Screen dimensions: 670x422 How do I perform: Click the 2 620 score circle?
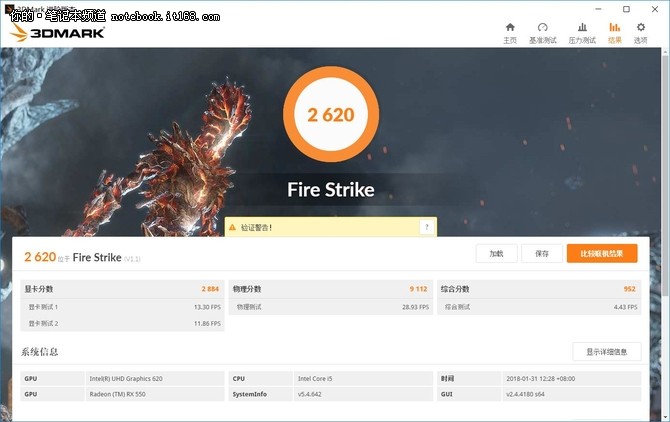point(331,114)
